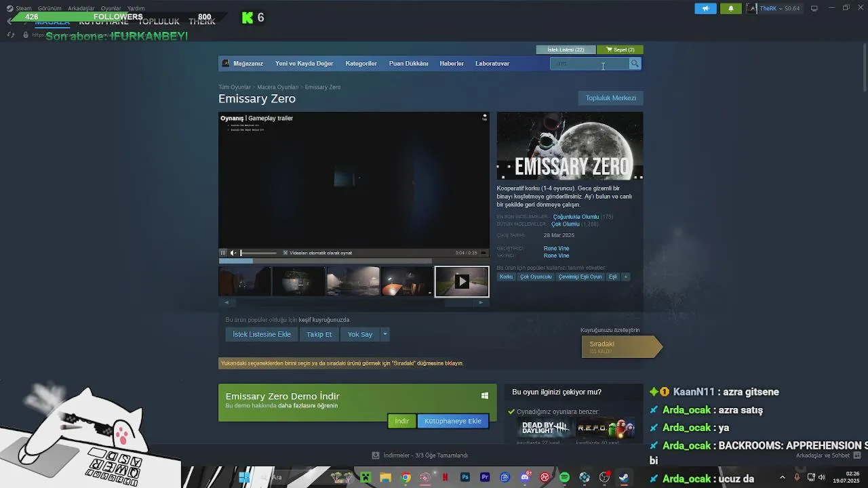The height and width of the screenshot is (488, 868).
Task: Open R.E.P.O. similar game thumbnail
Action: 606,428
